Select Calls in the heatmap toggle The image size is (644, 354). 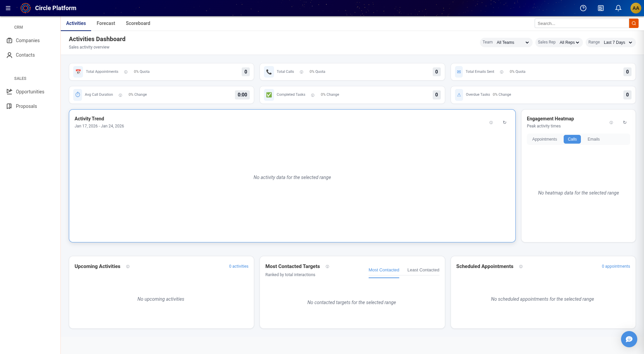coord(572,139)
